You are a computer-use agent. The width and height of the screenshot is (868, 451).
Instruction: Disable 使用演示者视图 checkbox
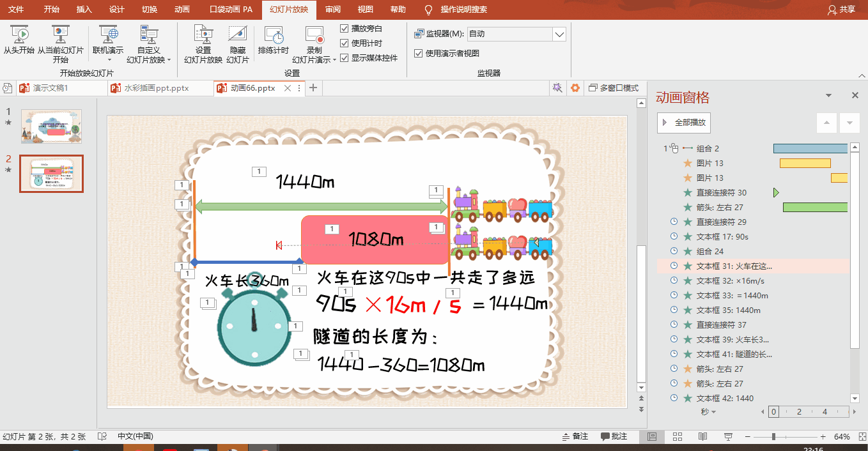click(419, 54)
